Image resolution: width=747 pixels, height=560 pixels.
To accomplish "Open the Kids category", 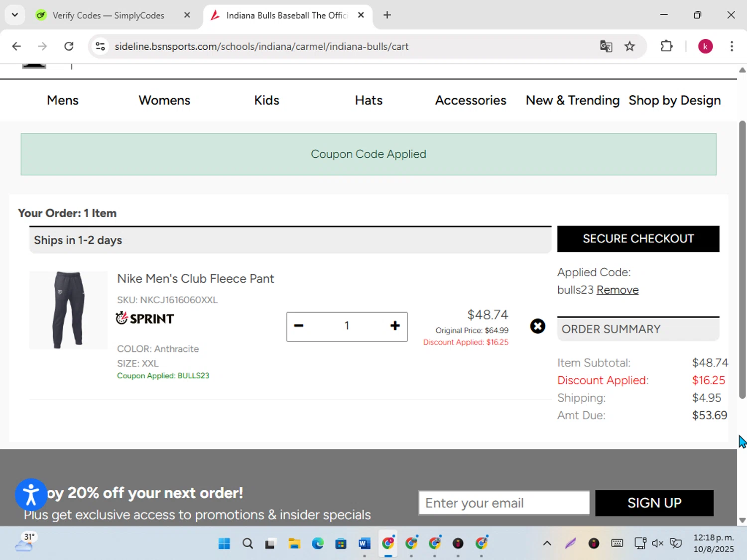I will [266, 100].
